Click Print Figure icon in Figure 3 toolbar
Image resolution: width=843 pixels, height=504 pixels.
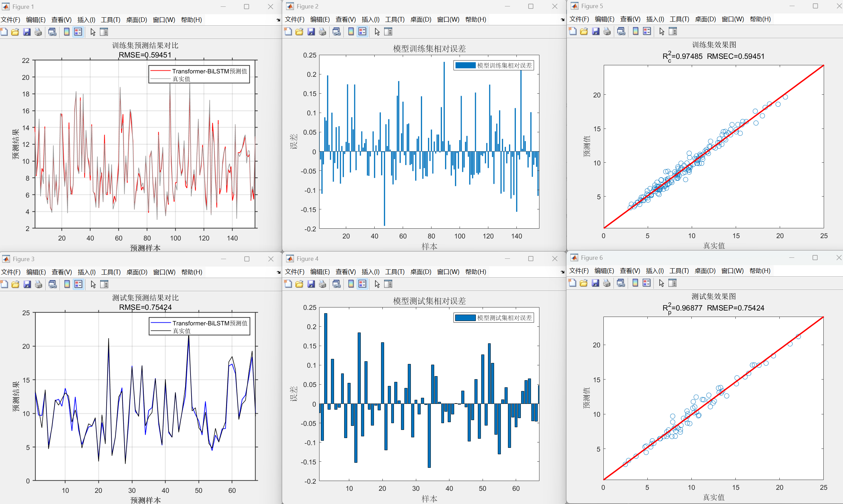point(38,284)
